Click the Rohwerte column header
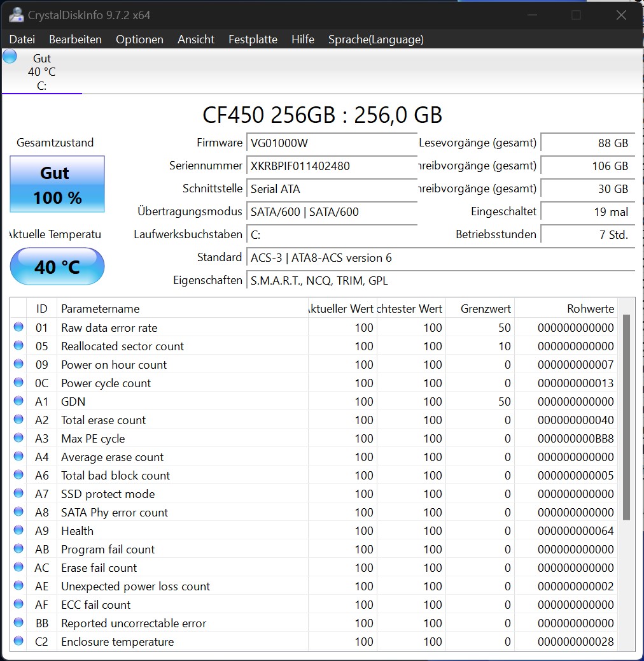 (x=566, y=309)
